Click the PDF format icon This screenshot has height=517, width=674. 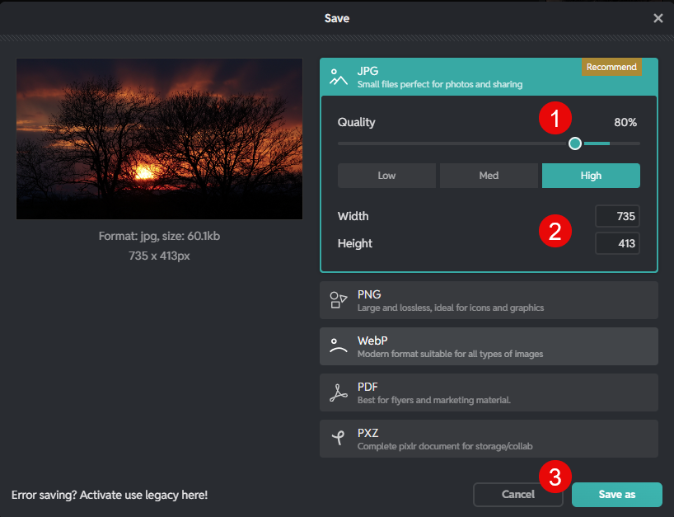[338, 392]
